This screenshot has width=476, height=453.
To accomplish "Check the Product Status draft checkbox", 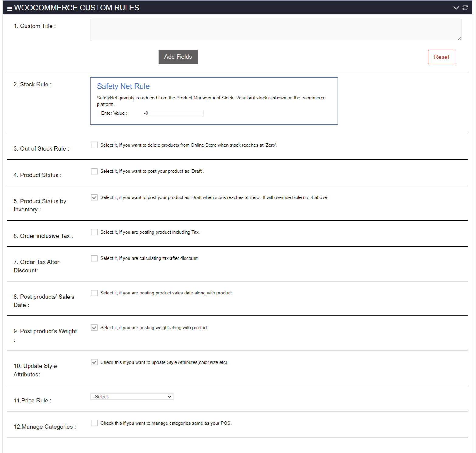I will 94,171.
